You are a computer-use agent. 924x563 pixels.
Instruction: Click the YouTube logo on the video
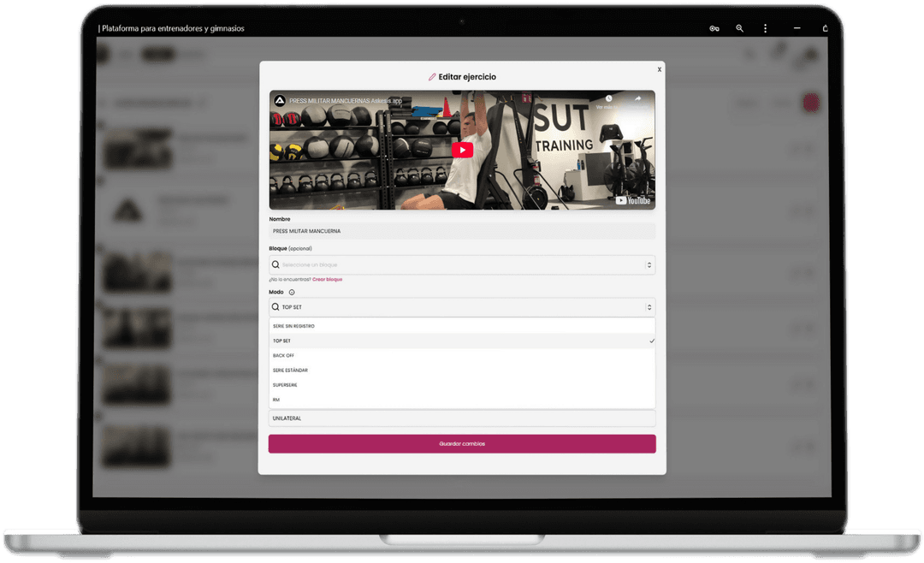tap(633, 200)
